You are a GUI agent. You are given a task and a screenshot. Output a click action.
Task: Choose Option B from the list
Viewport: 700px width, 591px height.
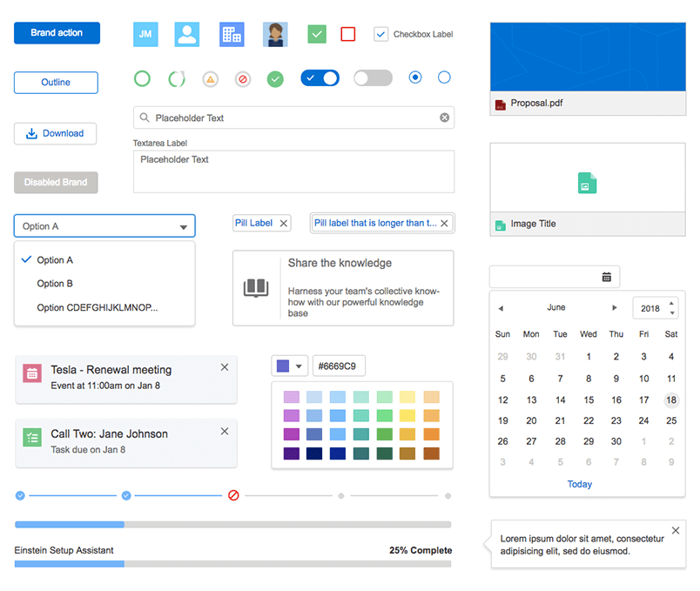click(55, 284)
